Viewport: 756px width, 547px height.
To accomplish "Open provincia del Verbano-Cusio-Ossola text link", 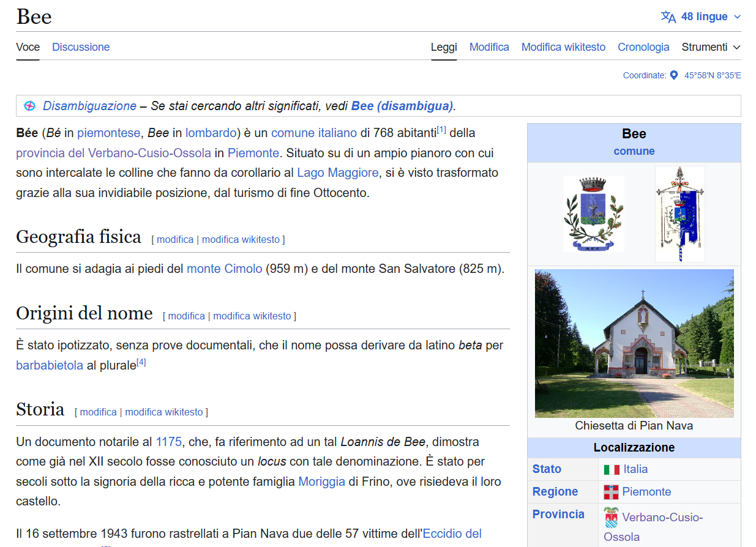I will [113, 153].
